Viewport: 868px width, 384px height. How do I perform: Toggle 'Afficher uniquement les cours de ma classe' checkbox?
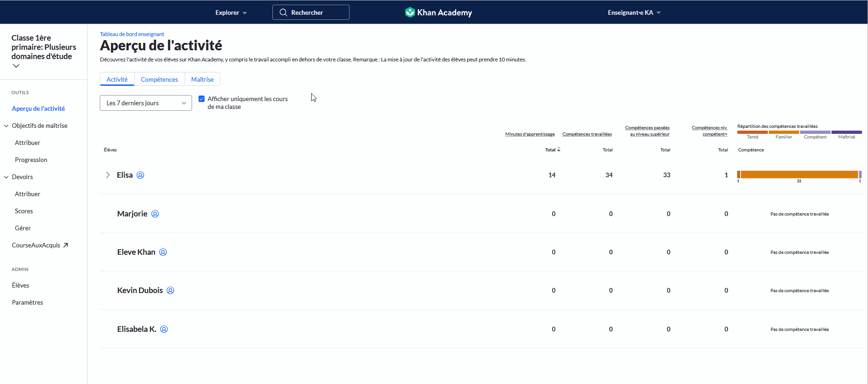(x=201, y=99)
